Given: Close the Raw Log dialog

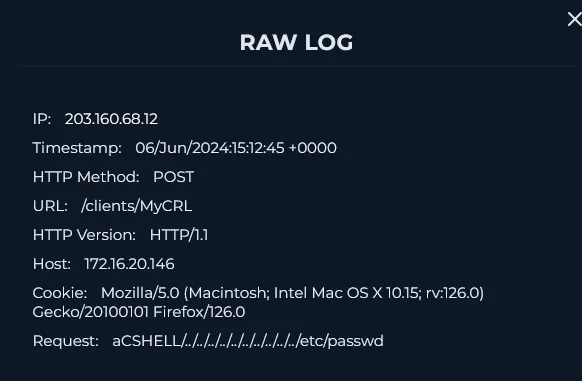Looking at the screenshot, I should coord(575,19).
